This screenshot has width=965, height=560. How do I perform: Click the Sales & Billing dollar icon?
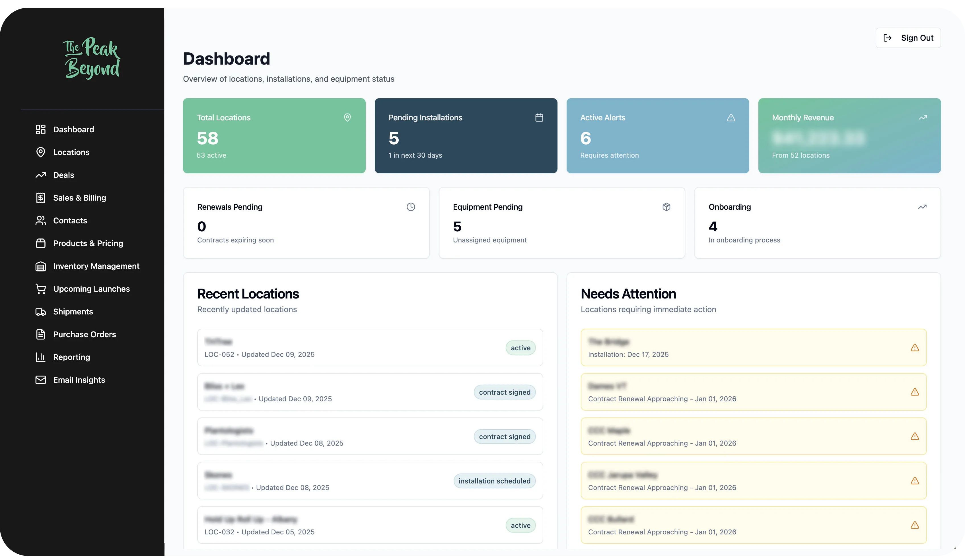click(41, 197)
